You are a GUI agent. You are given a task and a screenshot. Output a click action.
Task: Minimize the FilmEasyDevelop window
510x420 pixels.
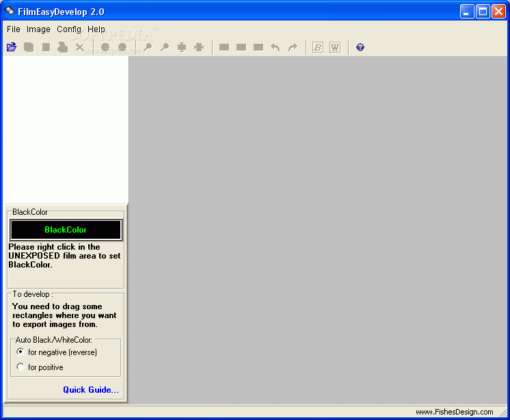(467, 12)
